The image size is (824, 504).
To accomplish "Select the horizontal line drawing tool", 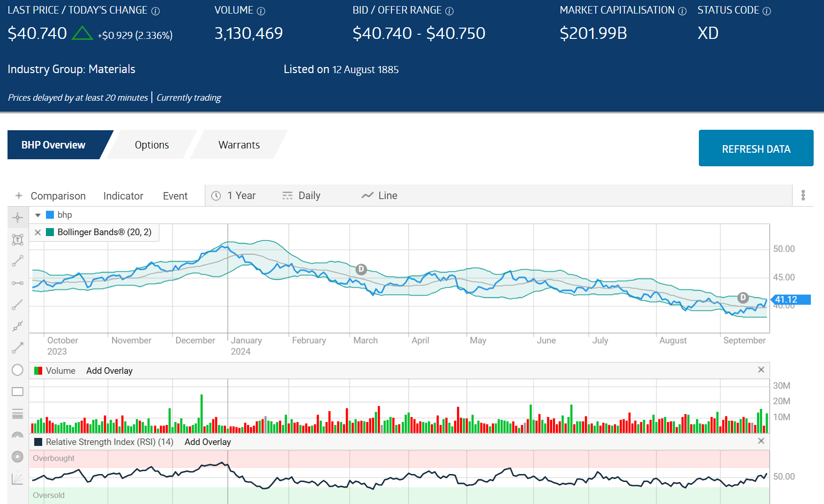I will click(x=17, y=283).
